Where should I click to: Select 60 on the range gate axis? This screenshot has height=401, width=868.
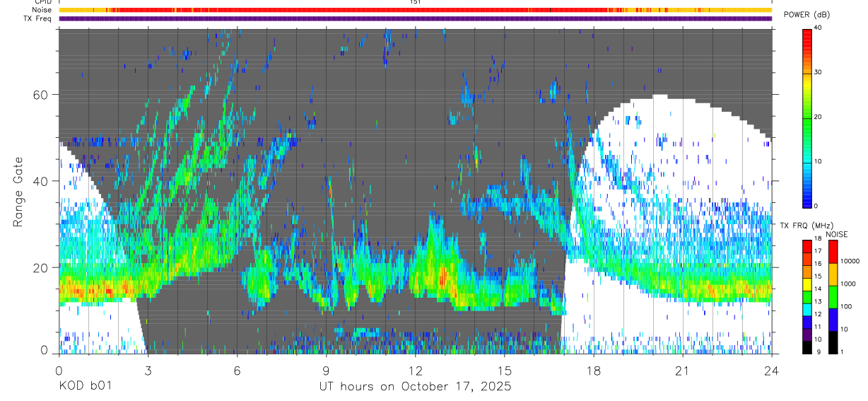coord(41,95)
